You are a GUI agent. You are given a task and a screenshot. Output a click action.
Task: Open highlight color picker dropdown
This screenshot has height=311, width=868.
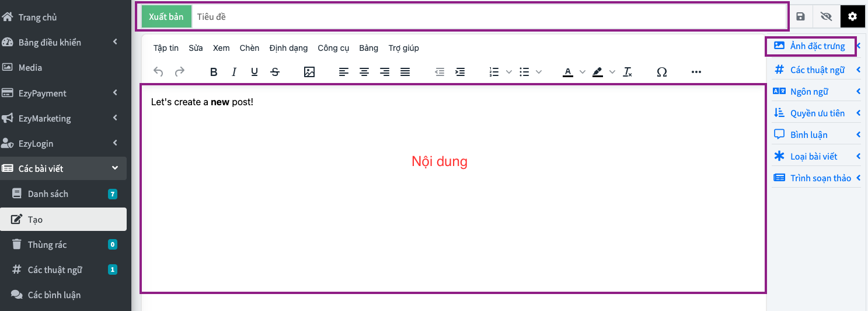click(x=612, y=72)
